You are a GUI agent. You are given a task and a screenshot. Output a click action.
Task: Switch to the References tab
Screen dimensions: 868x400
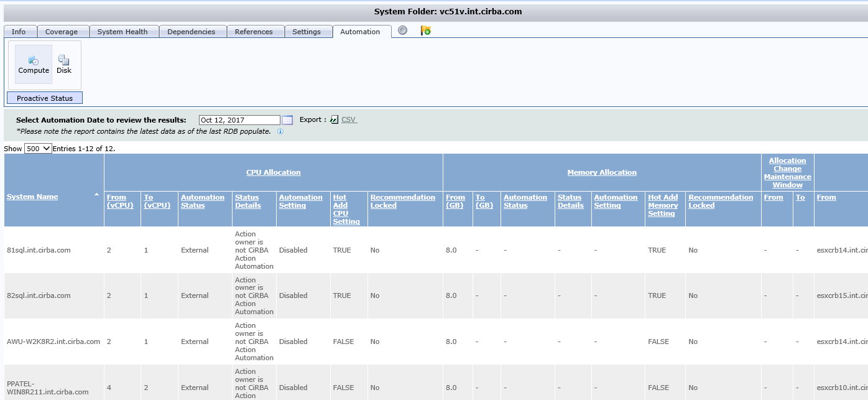click(256, 31)
